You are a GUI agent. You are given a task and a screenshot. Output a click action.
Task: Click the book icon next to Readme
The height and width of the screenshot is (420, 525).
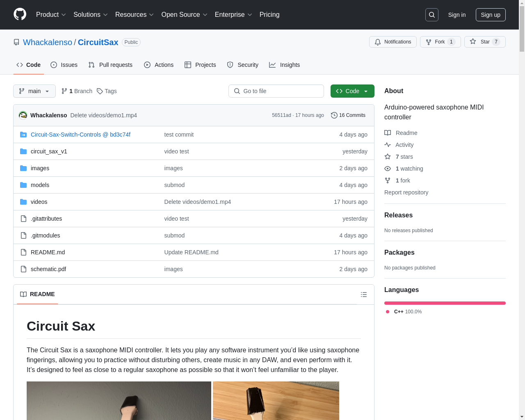click(388, 133)
